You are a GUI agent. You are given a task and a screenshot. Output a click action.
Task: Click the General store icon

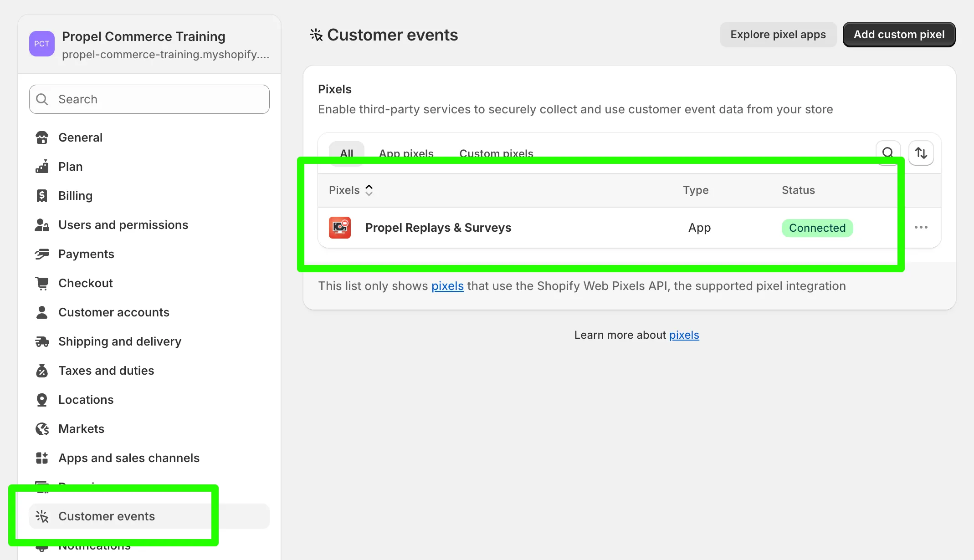42,137
